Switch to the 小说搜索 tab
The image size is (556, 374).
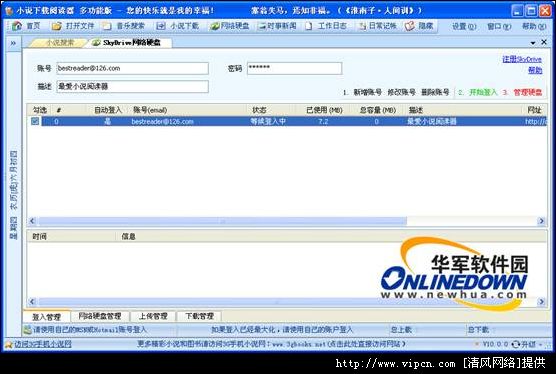(60, 43)
